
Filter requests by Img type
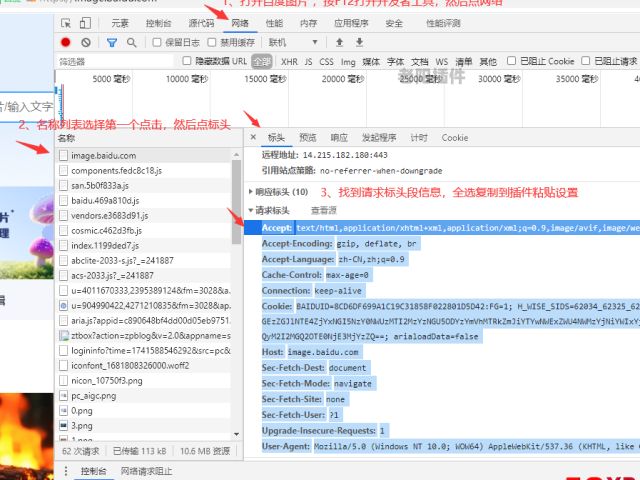pos(348,62)
